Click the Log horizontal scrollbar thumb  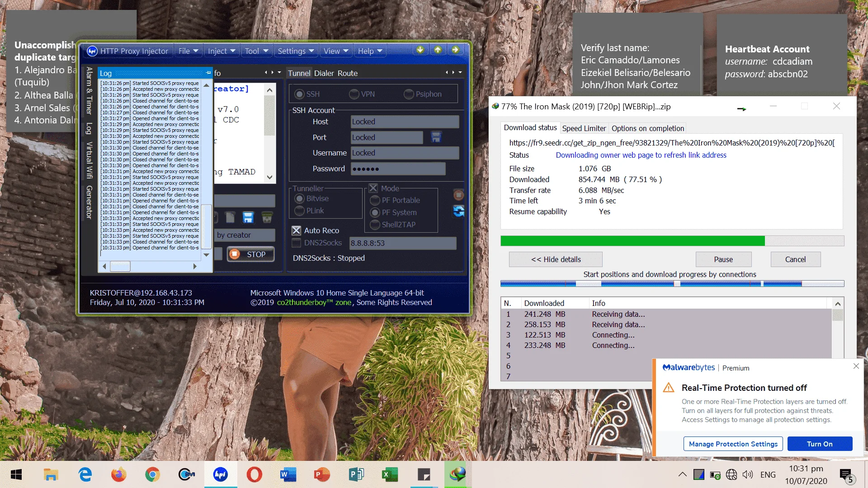pyautogui.click(x=120, y=267)
